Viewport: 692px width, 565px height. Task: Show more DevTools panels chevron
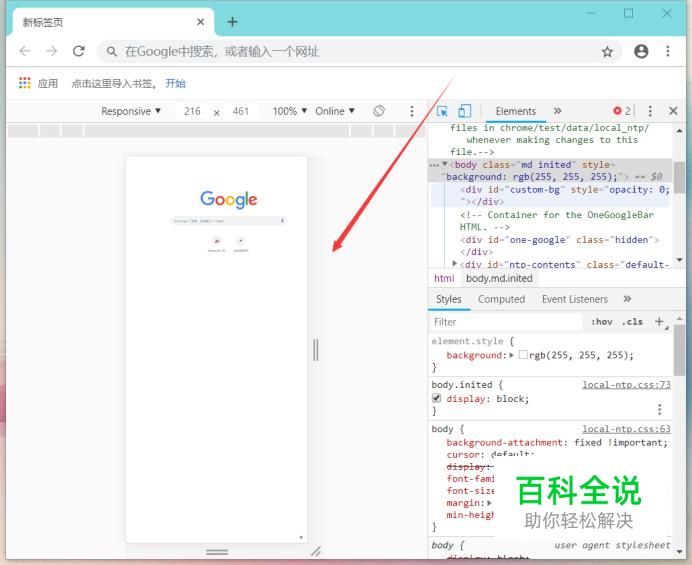pyautogui.click(x=557, y=111)
